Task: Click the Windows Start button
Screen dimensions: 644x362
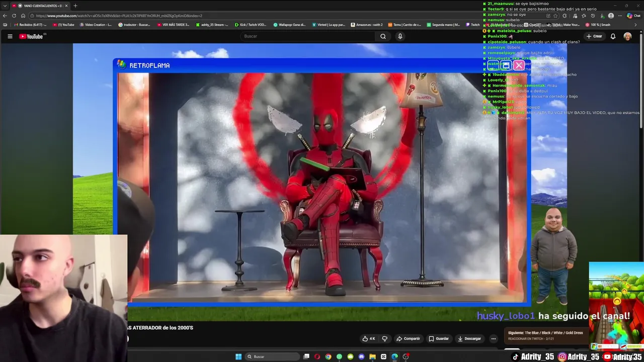Action: (x=238, y=356)
